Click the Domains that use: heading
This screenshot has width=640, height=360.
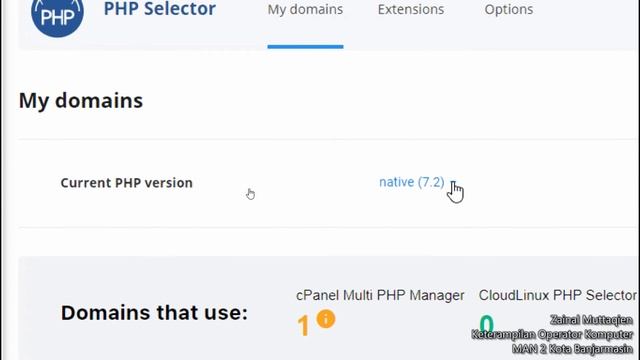[154, 313]
